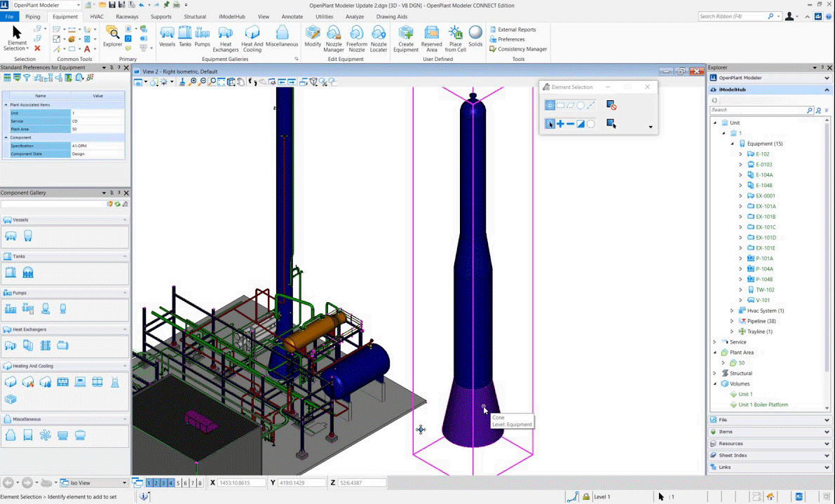
Task: Toggle view number 5 button
Action: (x=178, y=483)
